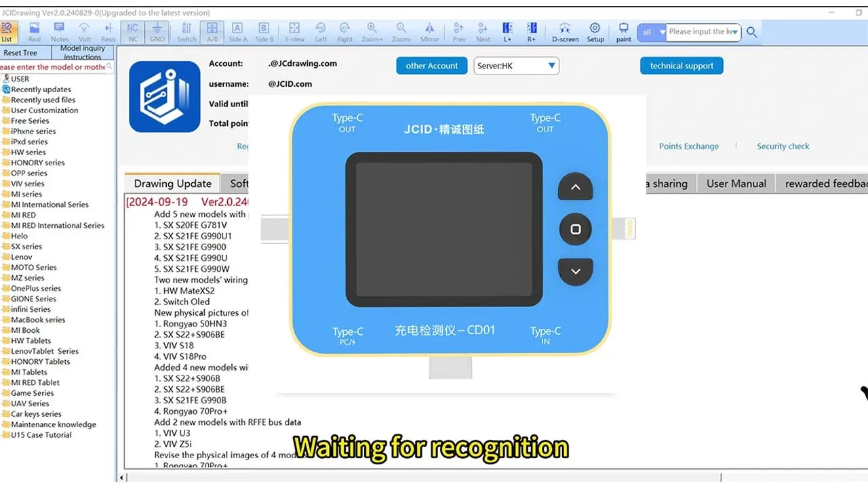The image size is (868, 488).
Task: Click the R+ toolbar icon
Action: click(x=532, y=32)
